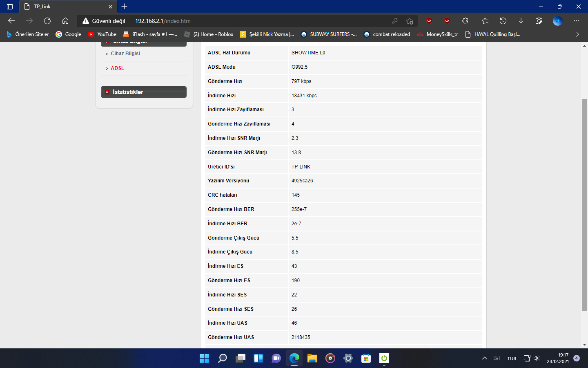Image resolution: width=588 pixels, height=368 pixels.
Task: Open the Google bookmark
Action: (69, 34)
